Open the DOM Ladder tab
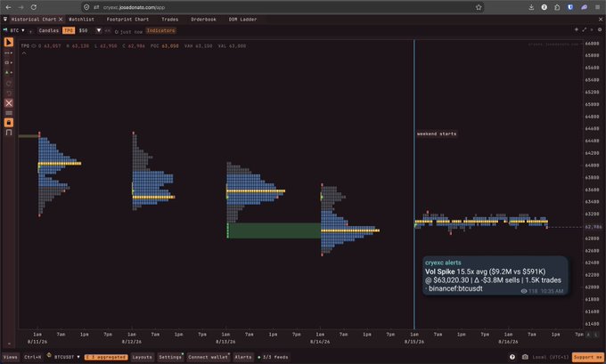The width and height of the screenshot is (606, 364). (242, 19)
